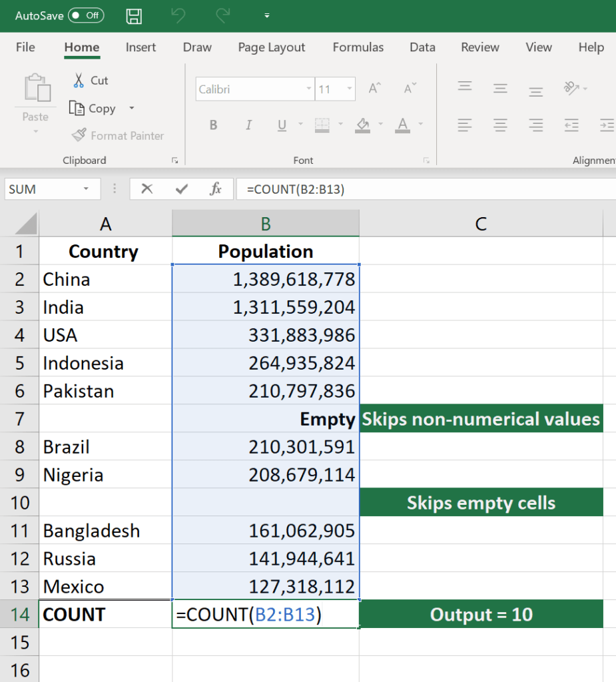
Task: Cancel formula entry with the X icon
Action: click(x=147, y=188)
